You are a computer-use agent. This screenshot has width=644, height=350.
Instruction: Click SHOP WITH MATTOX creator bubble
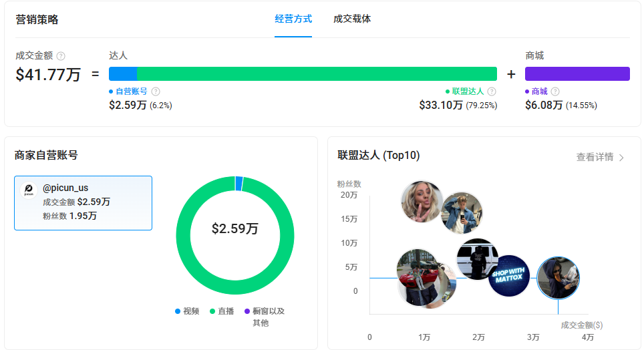click(508, 275)
